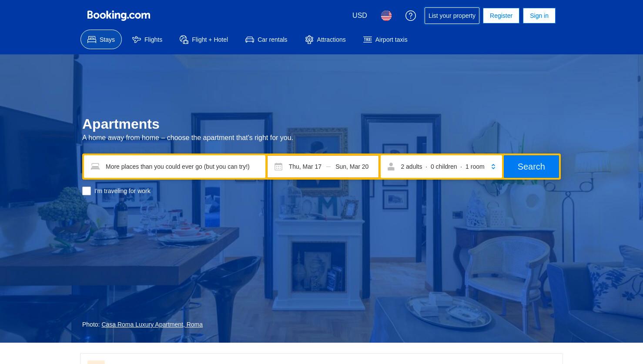Screen dimensions: 643x364
Task: Select the Stays tab
Action: (101, 40)
